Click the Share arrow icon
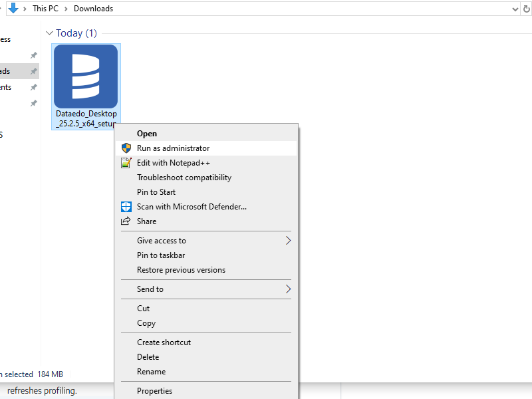The height and width of the screenshot is (399, 532). [x=126, y=221]
